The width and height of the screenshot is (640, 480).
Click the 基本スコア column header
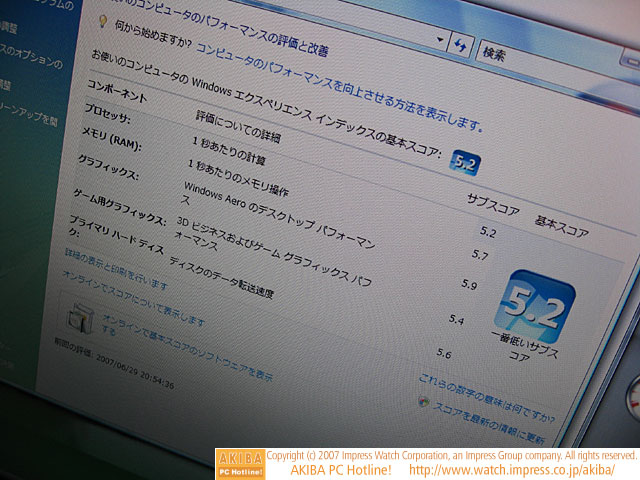tap(561, 220)
